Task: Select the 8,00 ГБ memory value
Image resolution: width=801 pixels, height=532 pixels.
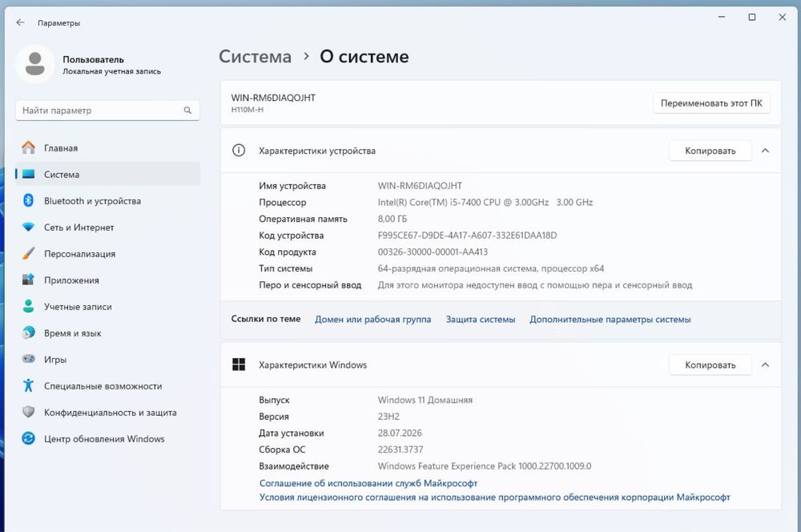Action: coord(392,219)
